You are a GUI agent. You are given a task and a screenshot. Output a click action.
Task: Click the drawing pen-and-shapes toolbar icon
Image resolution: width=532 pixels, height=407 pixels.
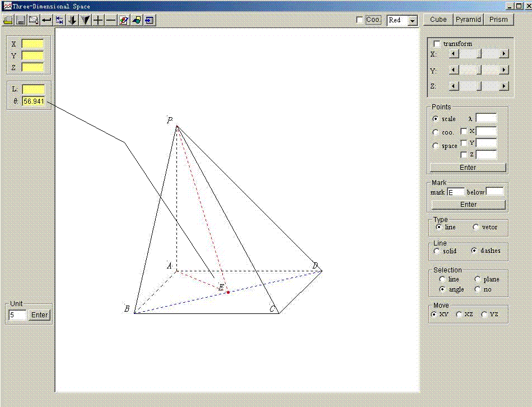pos(124,20)
